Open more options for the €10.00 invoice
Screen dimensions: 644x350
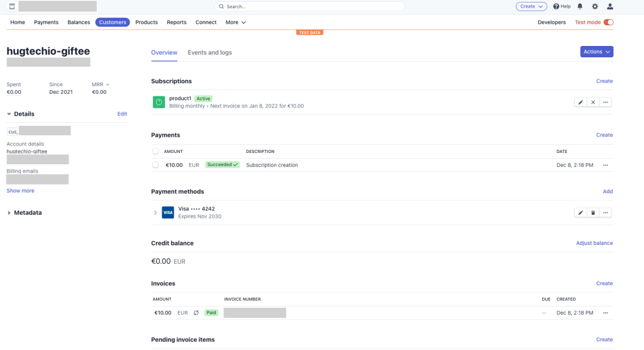tap(606, 313)
